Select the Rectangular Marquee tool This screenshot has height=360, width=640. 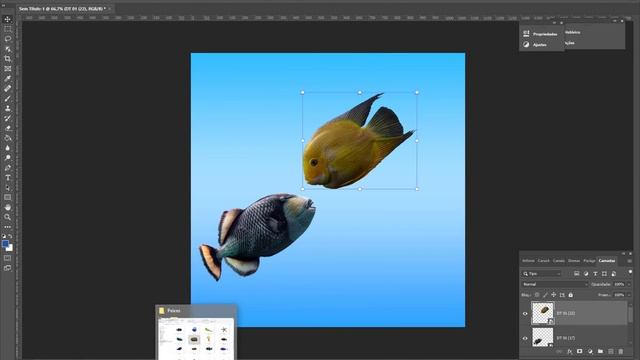tap(7, 29)
